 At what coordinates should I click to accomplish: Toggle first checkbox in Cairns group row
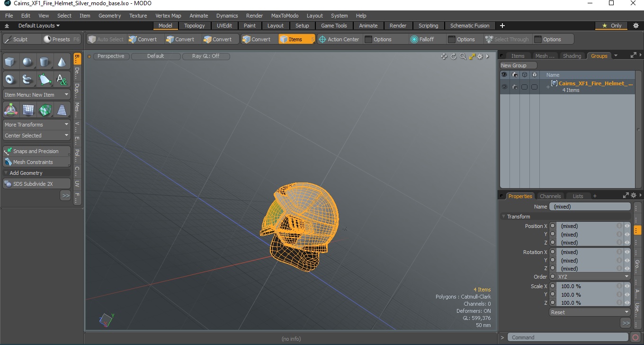pyautogui.click(x=524, y=87)
